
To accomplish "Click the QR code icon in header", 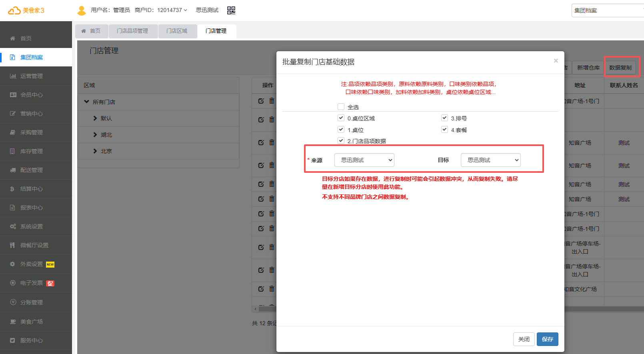I will click(x=231, y=10).
